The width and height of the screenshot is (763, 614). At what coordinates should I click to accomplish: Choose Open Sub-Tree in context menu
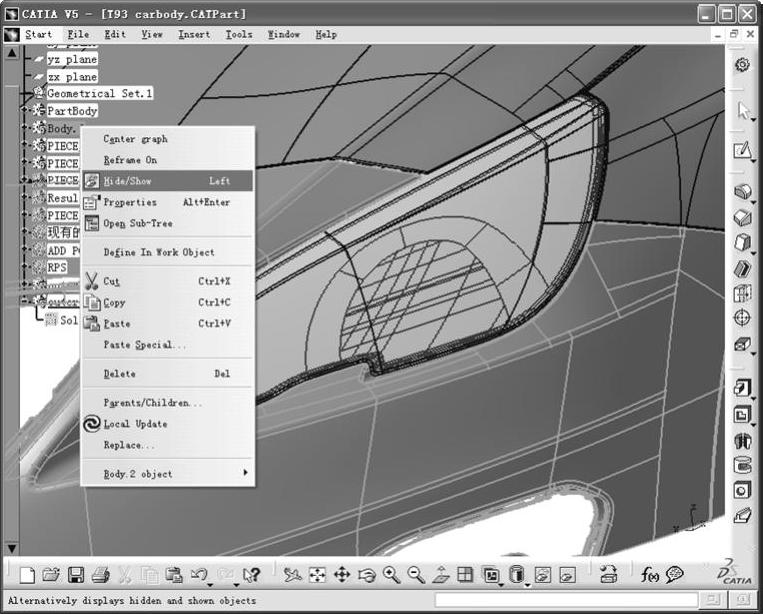[x=168, y=223]
